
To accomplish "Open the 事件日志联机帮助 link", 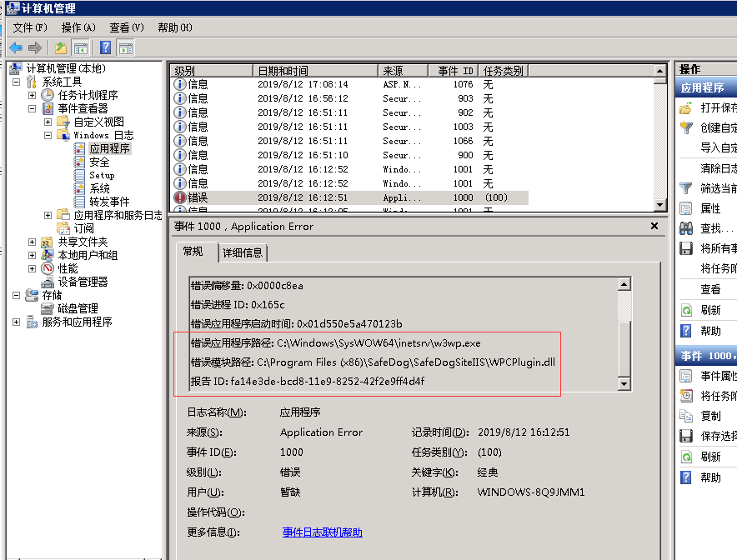I will pos(322,532).
